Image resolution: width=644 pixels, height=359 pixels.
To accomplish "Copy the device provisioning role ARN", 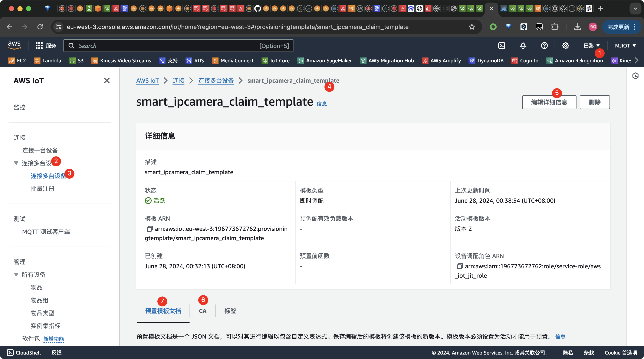I will click(460, 266).
